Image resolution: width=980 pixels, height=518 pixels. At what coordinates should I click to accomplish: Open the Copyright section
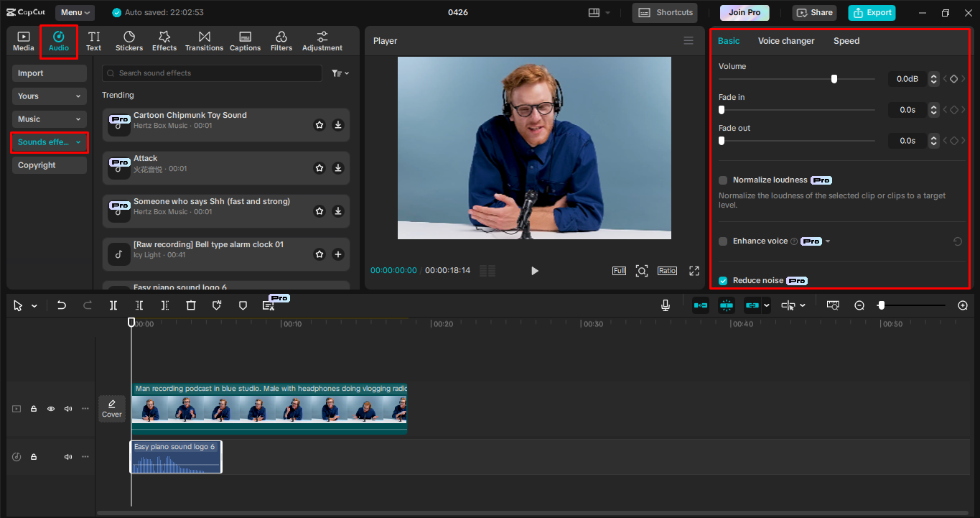coord(50,165)
